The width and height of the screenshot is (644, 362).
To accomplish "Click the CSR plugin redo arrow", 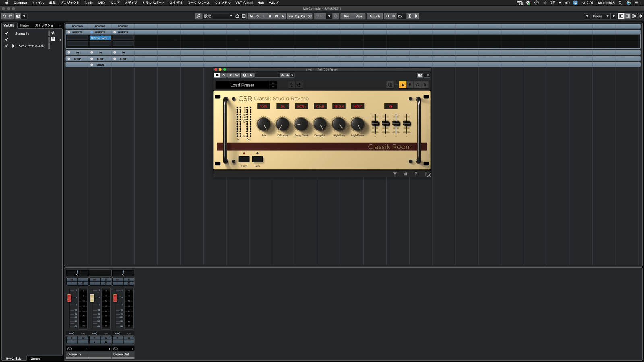I will pos(299,85).
